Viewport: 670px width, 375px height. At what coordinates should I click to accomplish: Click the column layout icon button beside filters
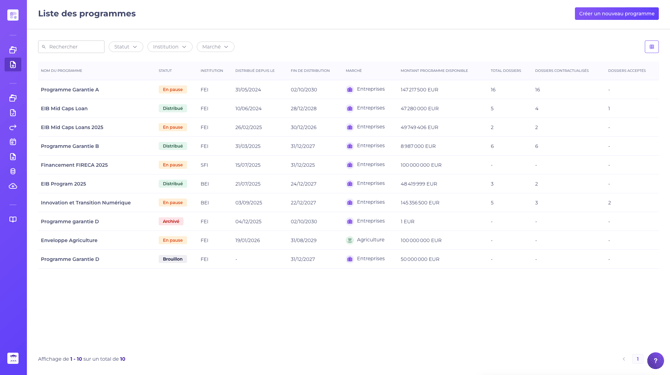pos(652,47)
